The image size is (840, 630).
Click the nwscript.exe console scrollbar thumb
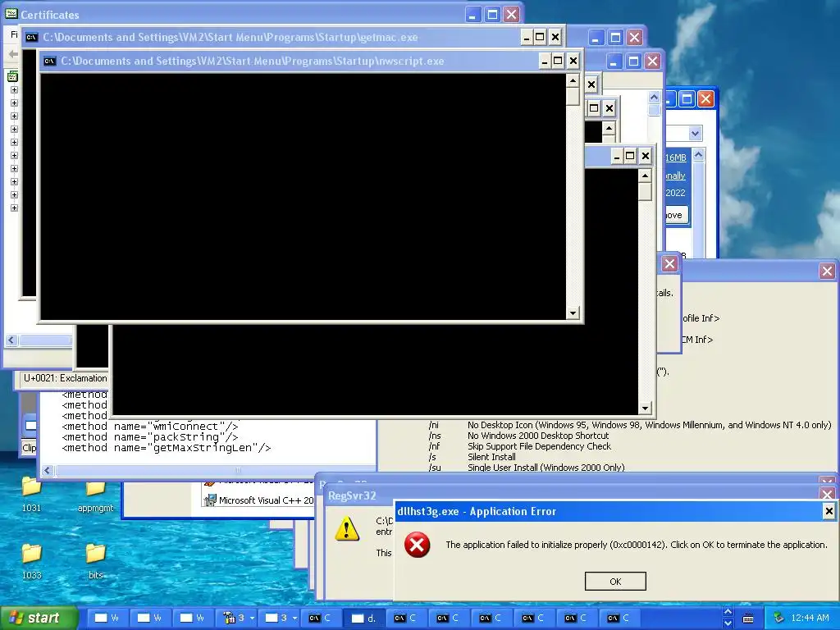tap(573, 96)
